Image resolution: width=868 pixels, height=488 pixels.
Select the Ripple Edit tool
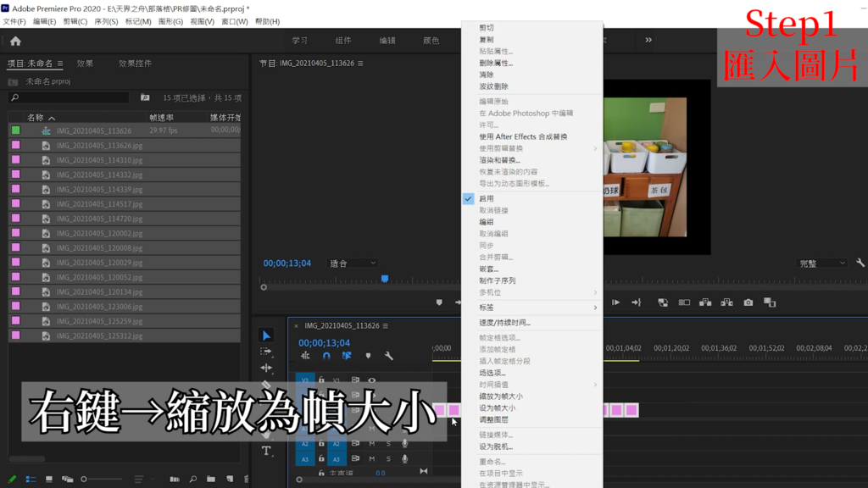coord(266,368)
